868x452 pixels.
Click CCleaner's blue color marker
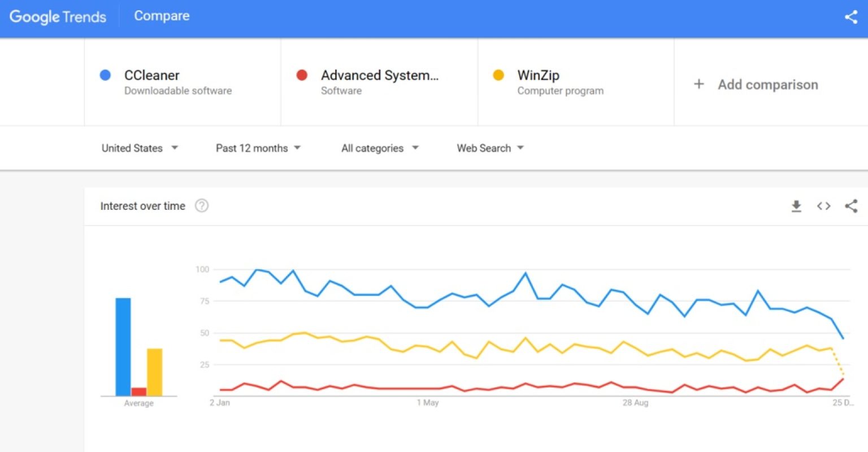click(x=104, y=75)
